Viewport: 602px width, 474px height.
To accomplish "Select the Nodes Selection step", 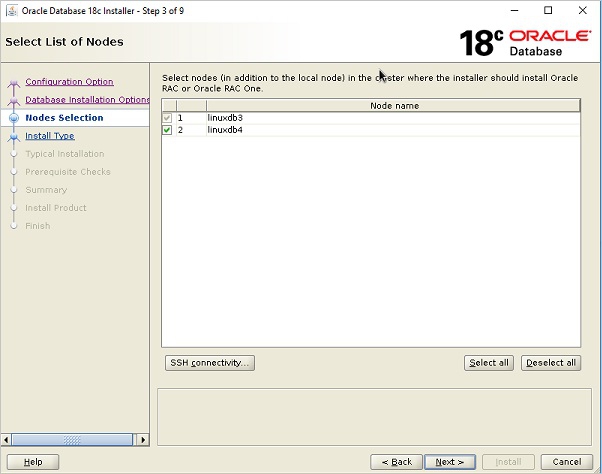I will point(64,118).
